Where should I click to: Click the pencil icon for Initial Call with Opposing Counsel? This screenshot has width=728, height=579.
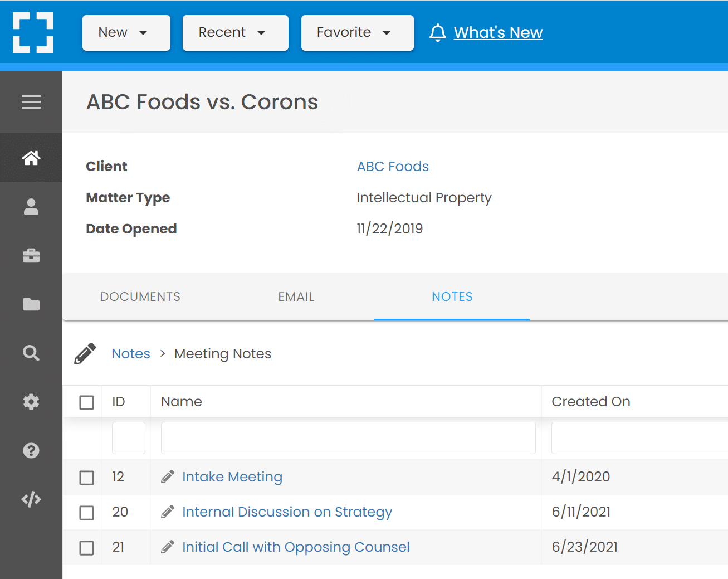tap(168, 547)
